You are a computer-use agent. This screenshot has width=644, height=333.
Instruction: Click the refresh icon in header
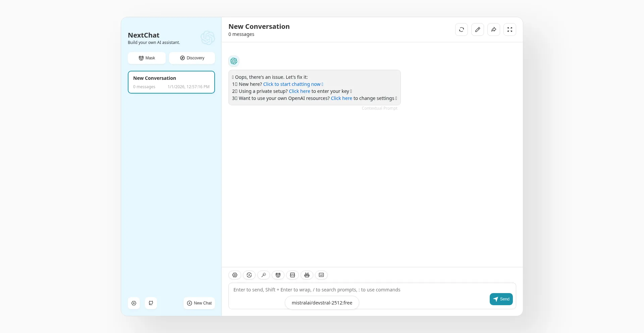(x=462, y=30)
